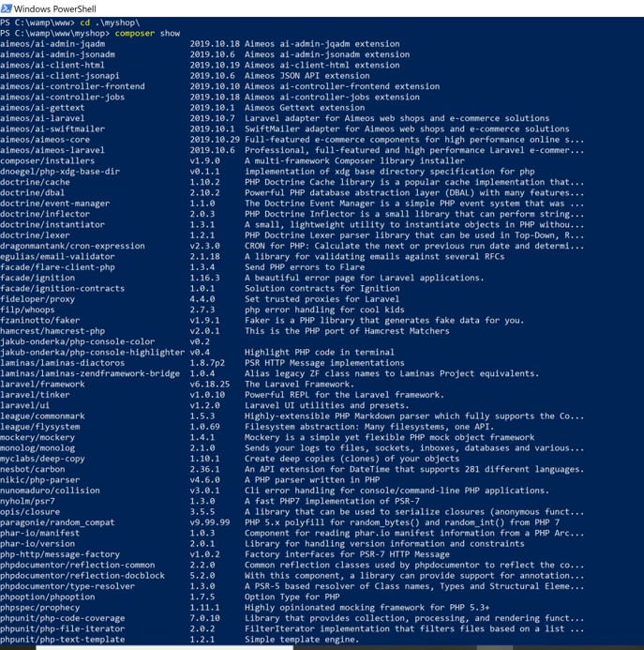
Task: Click the highlighted active app on the taskbar
Action: pos(495,647)
